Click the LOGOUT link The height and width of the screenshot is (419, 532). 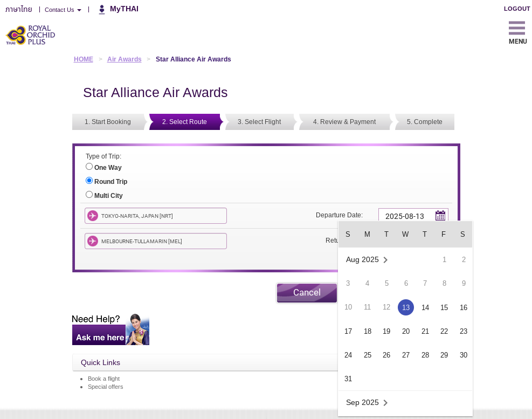click(517, 9)
